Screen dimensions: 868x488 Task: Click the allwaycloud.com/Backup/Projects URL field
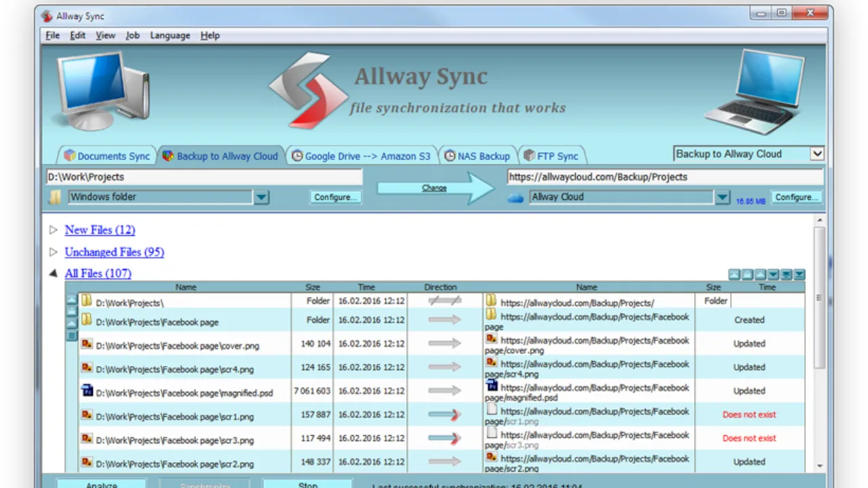[665, 177]
